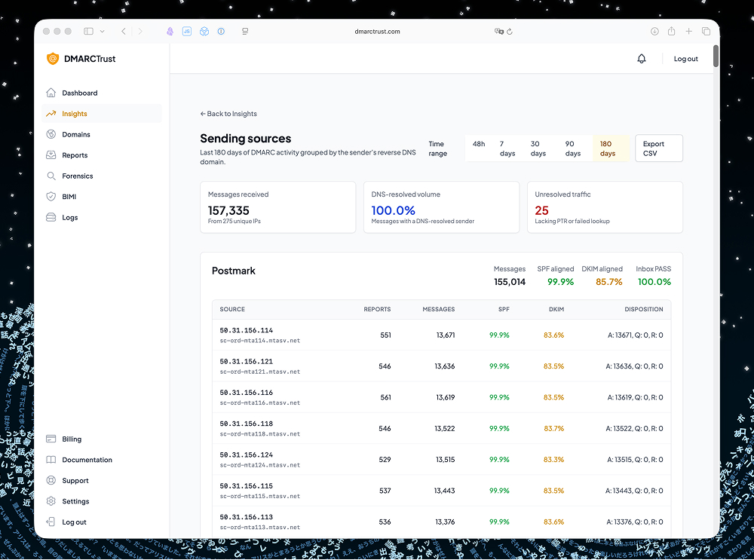Switch time range to 7 days
This screenshot has height=560, width=754.
(507, 148)
